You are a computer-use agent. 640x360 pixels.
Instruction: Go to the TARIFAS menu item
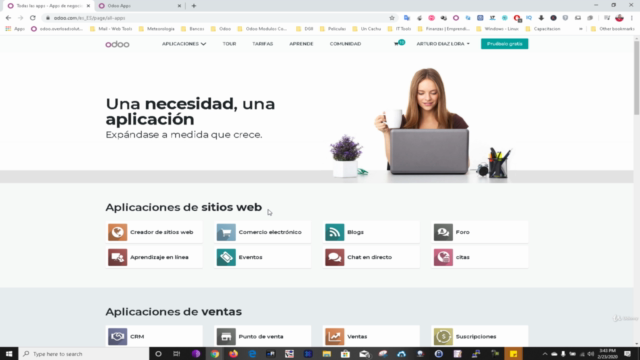[262, 44]
